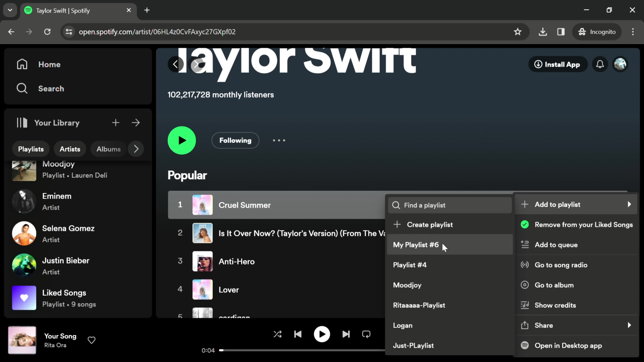
Task: Seek on the playback progress bar
Action: [302, 350]
